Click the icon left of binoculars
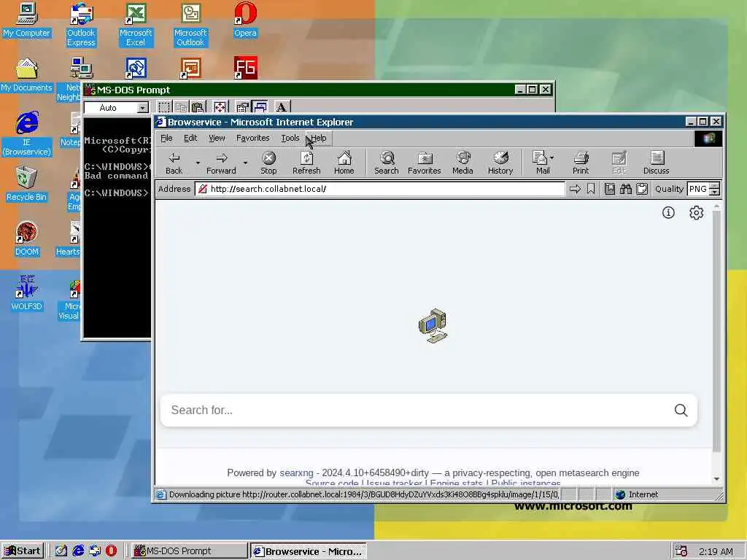This screenshot has width=747, height=560. pyautogui.click(x=610, y=189)
